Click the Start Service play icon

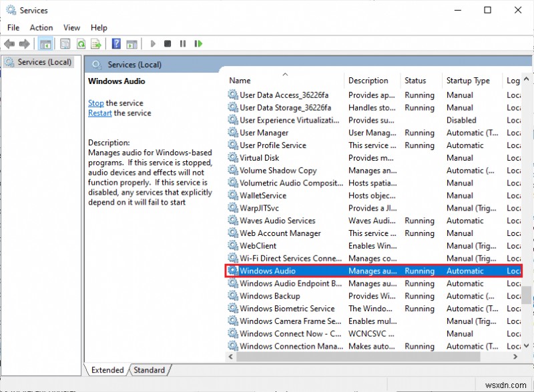pyautogui.click(x=153, y=44)
